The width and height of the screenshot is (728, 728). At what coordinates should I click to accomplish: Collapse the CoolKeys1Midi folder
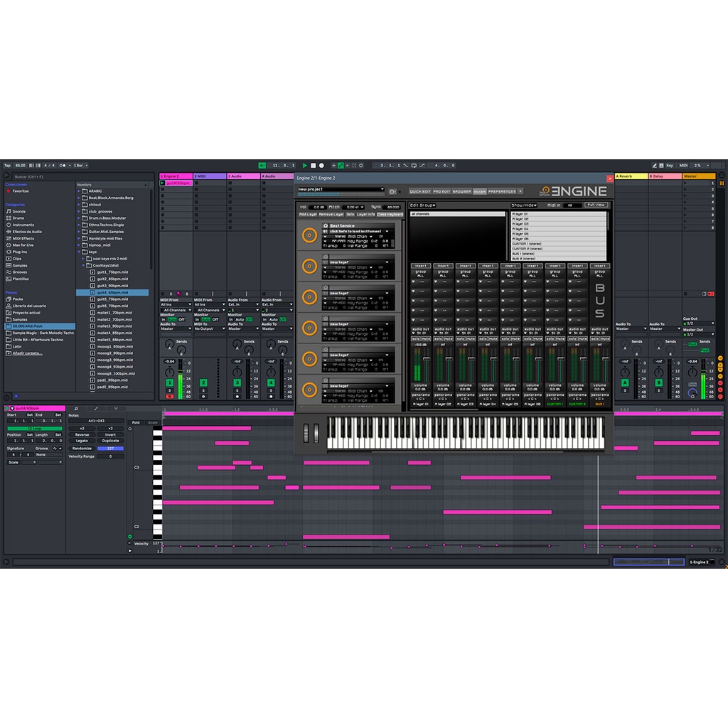pyautogui.click(x=83, y=266)
